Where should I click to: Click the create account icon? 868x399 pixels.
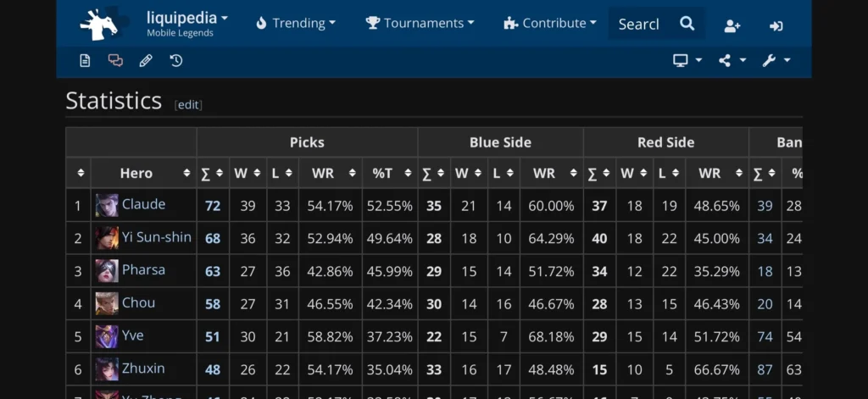(732, 25)
